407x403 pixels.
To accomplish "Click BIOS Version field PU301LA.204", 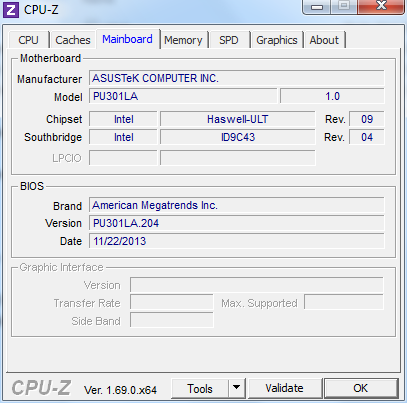I will tap(237, 223).
